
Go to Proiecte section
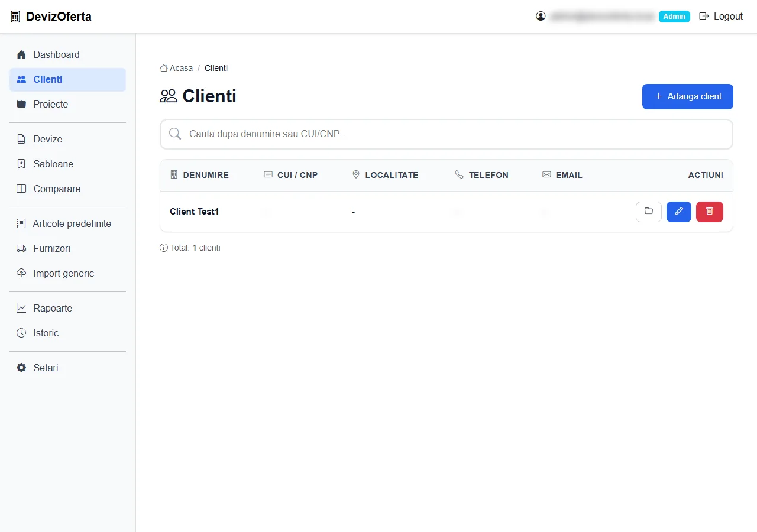point(67,104)
